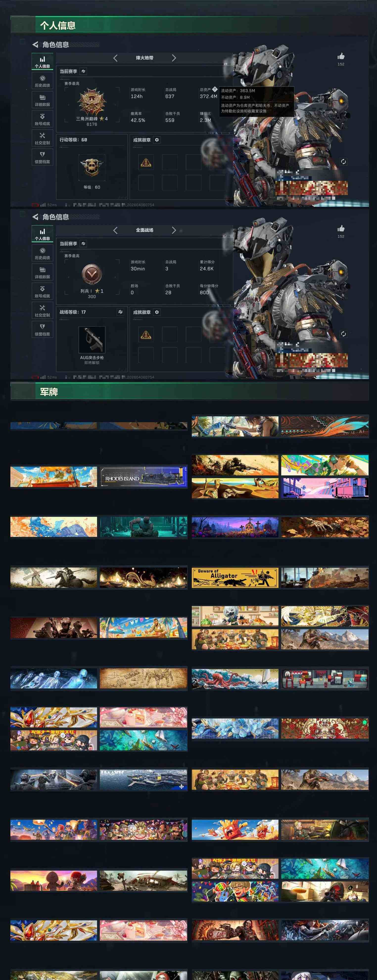This screenshot has width=377, height=980.
Task: Open 账号成就 tab in 烽火地带 panel
Action: click(42, 119)
